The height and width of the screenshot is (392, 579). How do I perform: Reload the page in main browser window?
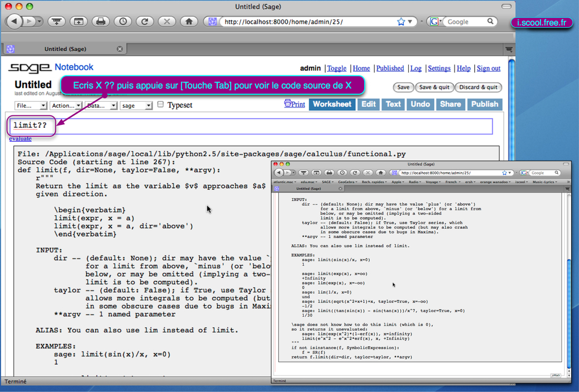[145, 22]
